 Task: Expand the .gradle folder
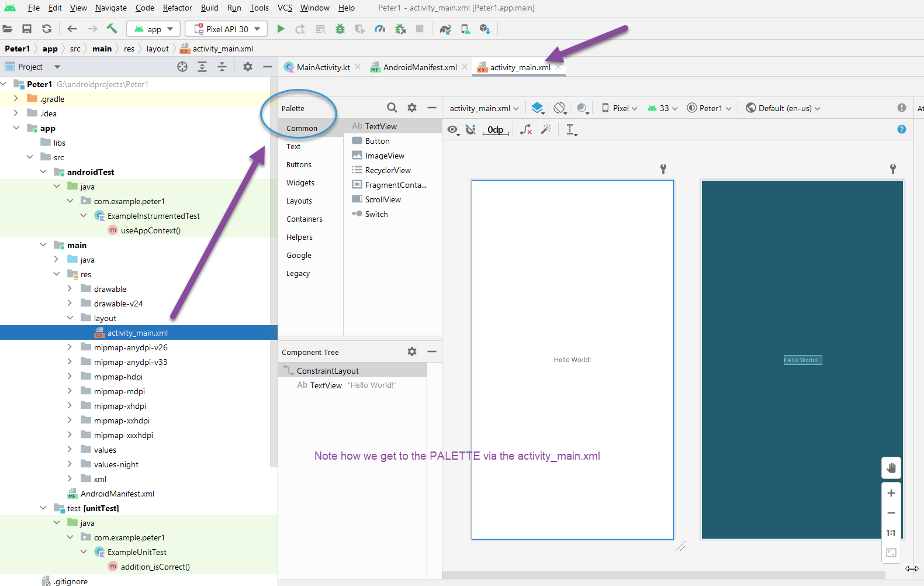point(16,99)
